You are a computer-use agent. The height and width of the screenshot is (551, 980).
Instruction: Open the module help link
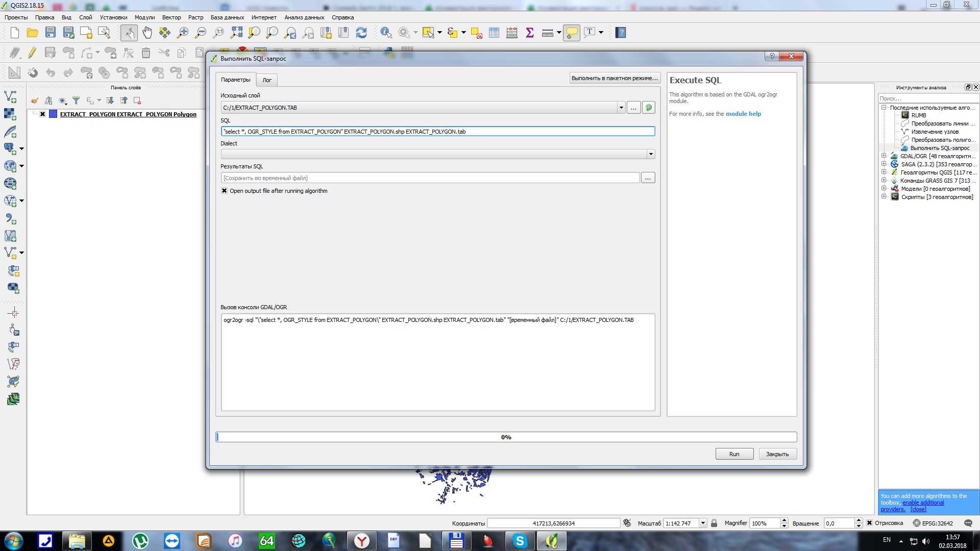tap(743, 114)
